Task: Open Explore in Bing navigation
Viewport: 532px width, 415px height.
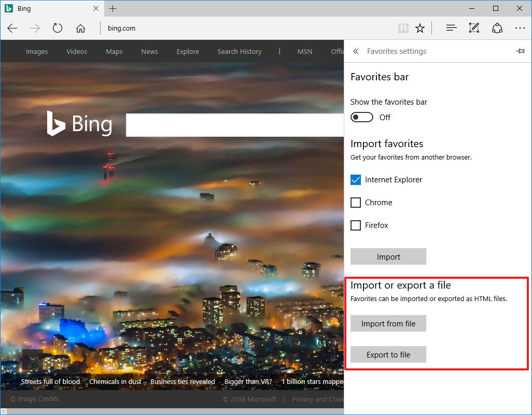Action: pos(188,51)
